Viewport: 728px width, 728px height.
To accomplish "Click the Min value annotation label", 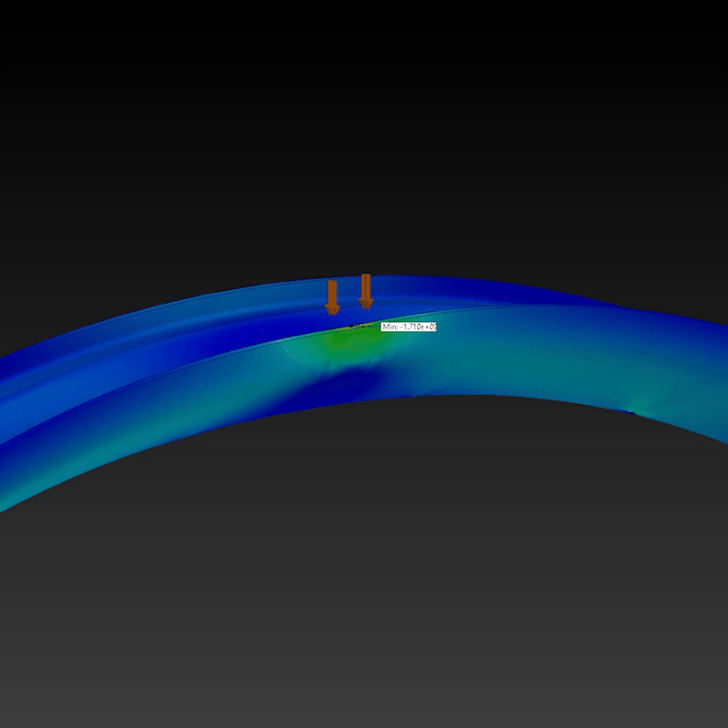I will 409,327.
